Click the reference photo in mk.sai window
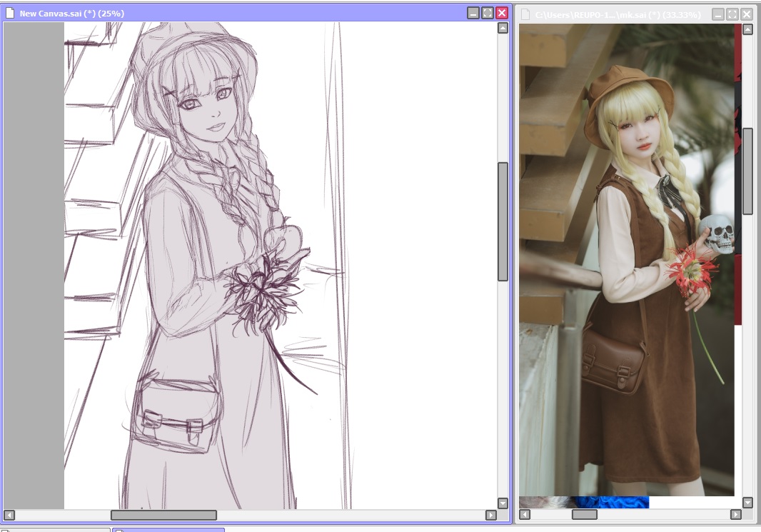 [x=627, y=260]
